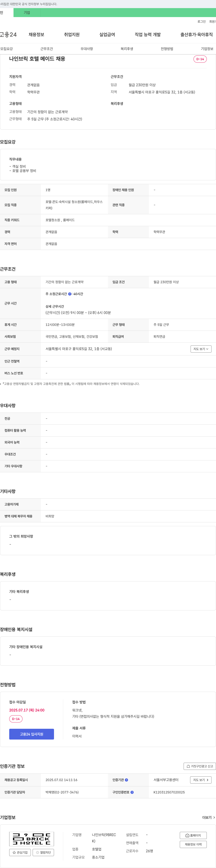The image size is (216, 868).
Task: Jump to the 기업정보 section tab
Action: click(x=207, y=49)
